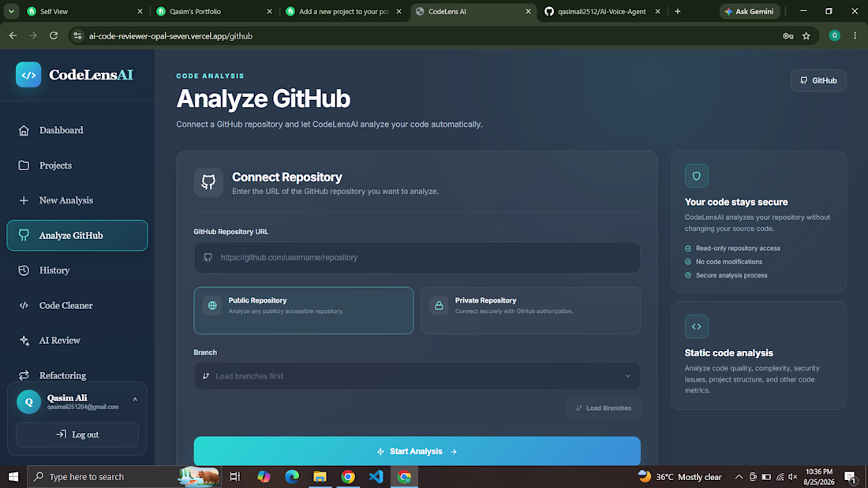Click the 'No code modifications' text
This screenshot has height=488, width=868.
[729, 262]
